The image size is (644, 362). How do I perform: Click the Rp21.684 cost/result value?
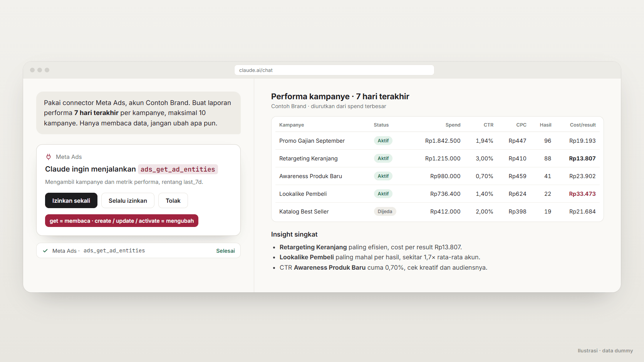click(x=582, y=212)
